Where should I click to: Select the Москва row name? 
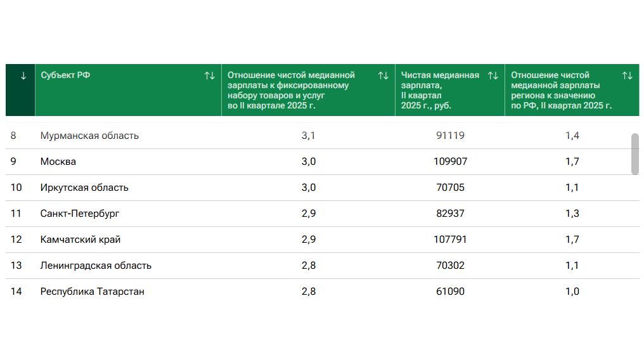(x=58, y=162)
